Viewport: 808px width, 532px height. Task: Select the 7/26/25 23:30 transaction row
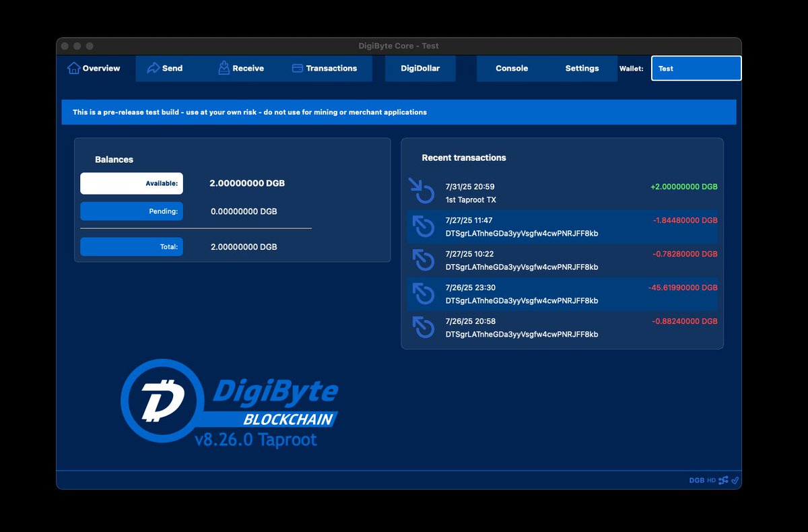tap(562, 294)
